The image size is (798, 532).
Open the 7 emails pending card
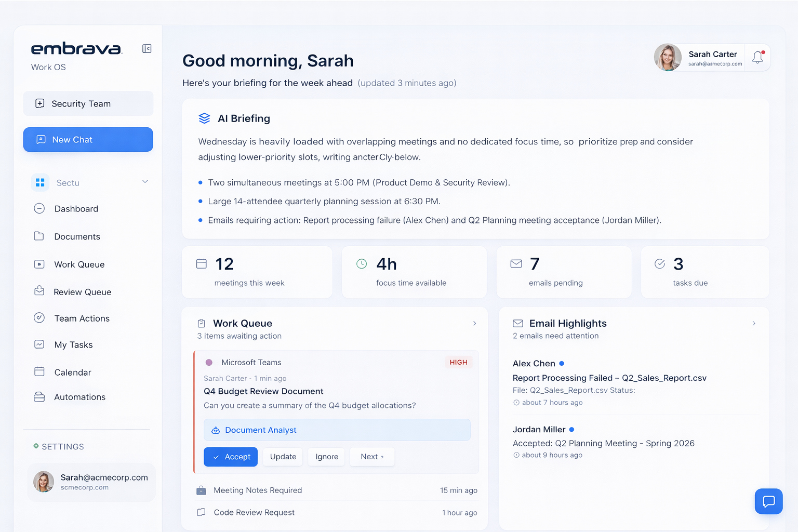coord(564,272)
